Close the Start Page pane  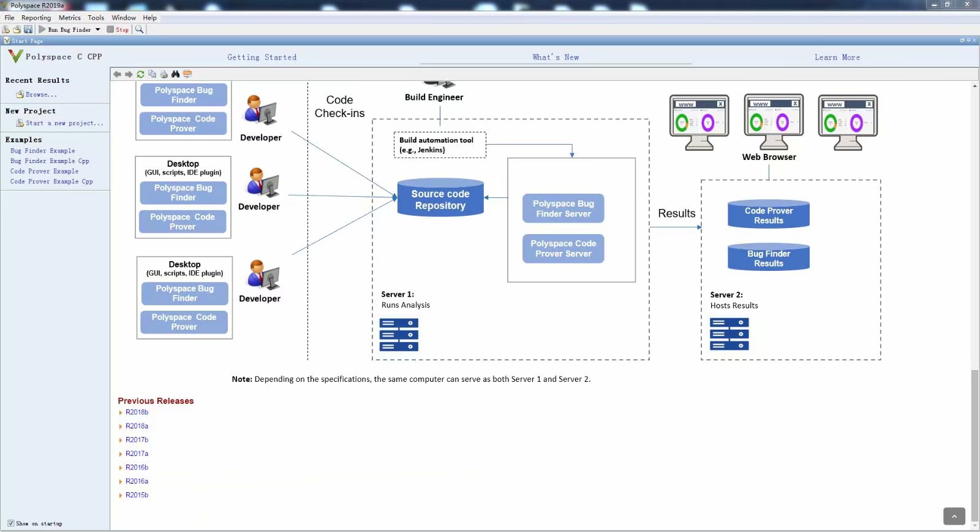coord(974,40)
